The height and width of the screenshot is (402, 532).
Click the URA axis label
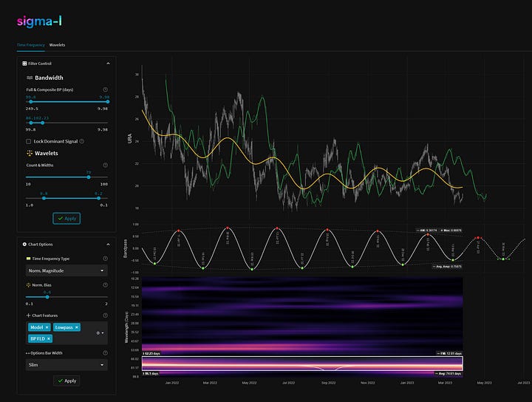tap(129, 138)
